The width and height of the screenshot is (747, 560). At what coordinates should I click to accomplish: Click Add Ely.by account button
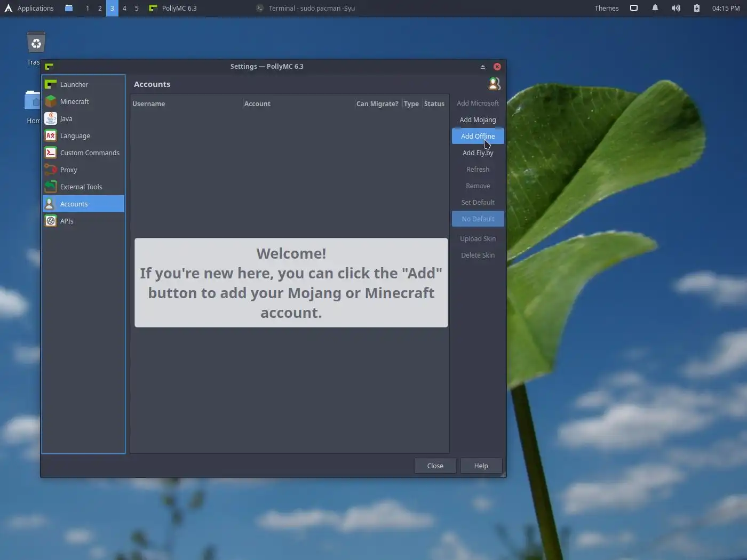(478, 153)
